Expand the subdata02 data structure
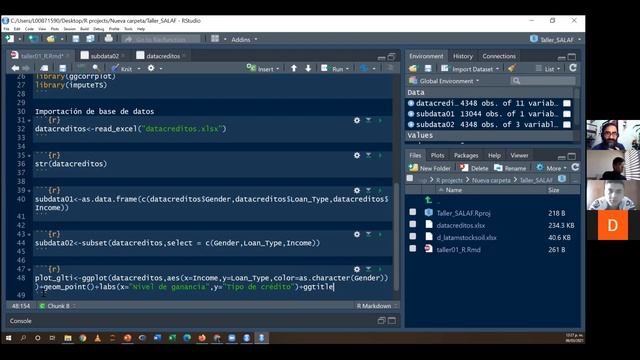 coord(411,124)
